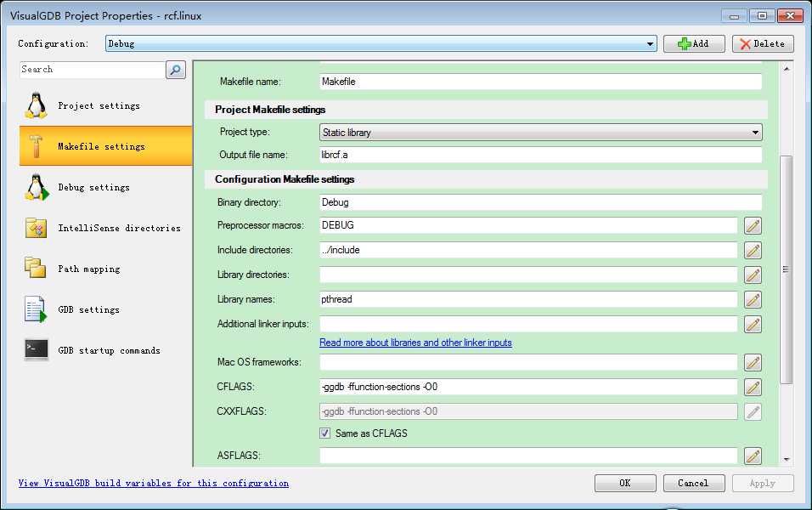Click the GDB startup commands terminal icon
This screenshot has height=510, width=812.
click(x=36, y=349)
